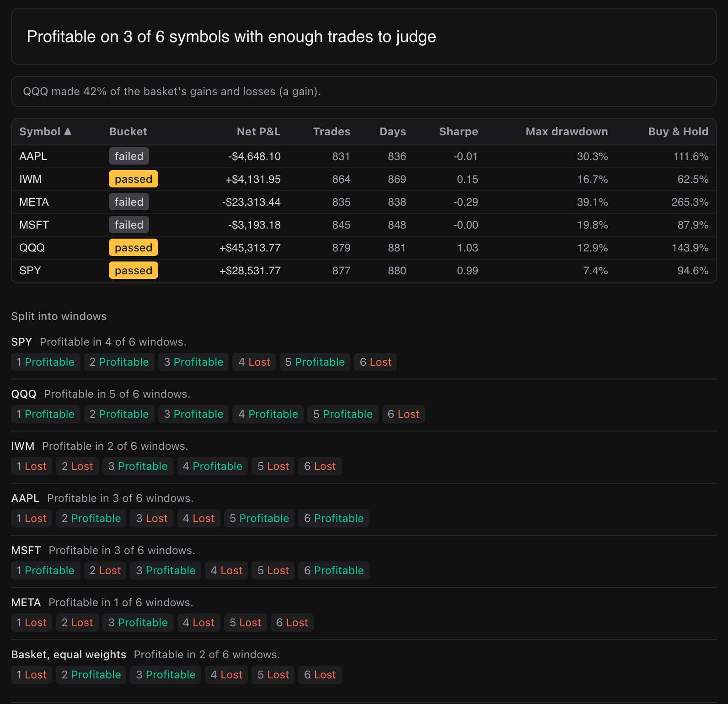Click the "QQQ made 42%" summary note
Viewport: 728px width, 704px height.
click(x=172, y=91)
